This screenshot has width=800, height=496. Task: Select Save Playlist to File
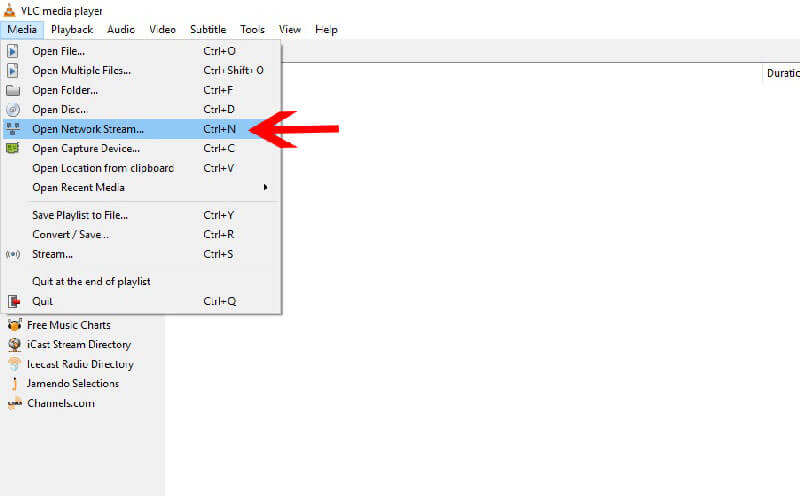(80, 215)
